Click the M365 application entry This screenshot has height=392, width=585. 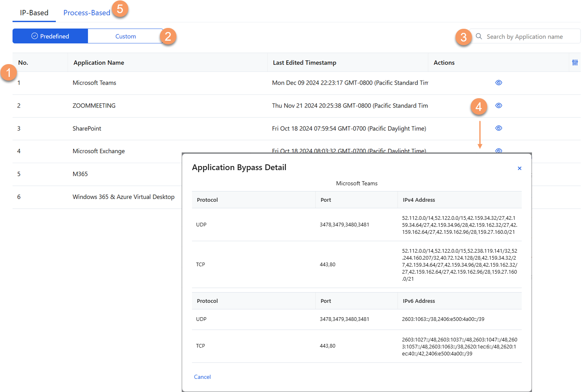(80, 174)
